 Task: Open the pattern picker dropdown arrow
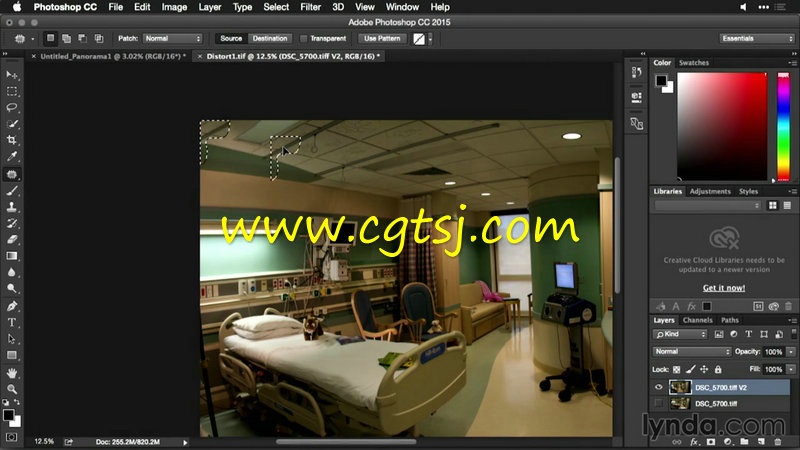tap(430, 39)
